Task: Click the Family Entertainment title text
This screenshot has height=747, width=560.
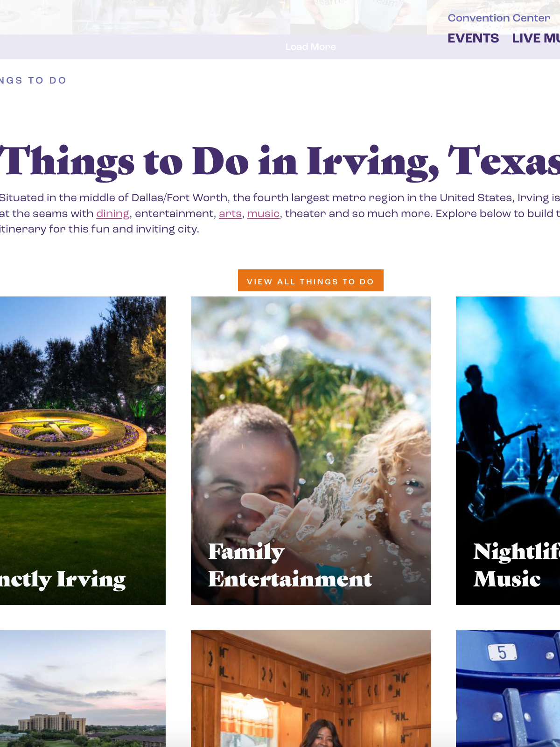Action: [290, 565]
